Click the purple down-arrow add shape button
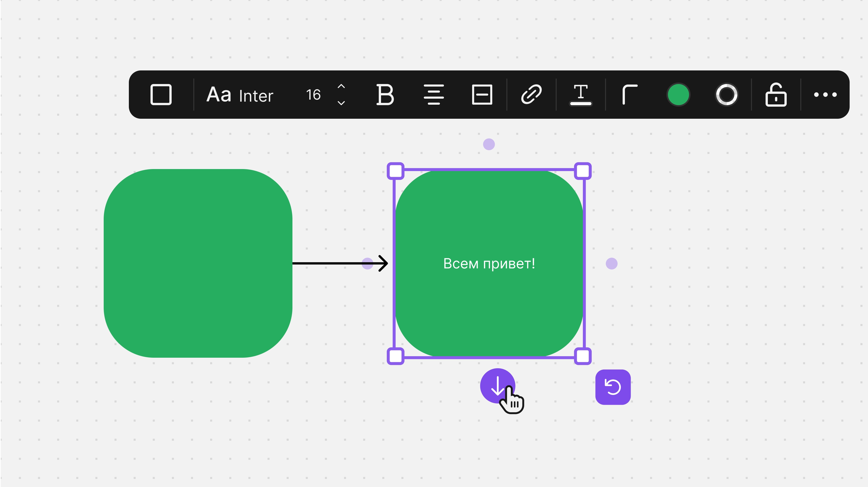Image resolution: width=868 pixels, height=487 pixels. pyautogui.click(x=498, y=386)
